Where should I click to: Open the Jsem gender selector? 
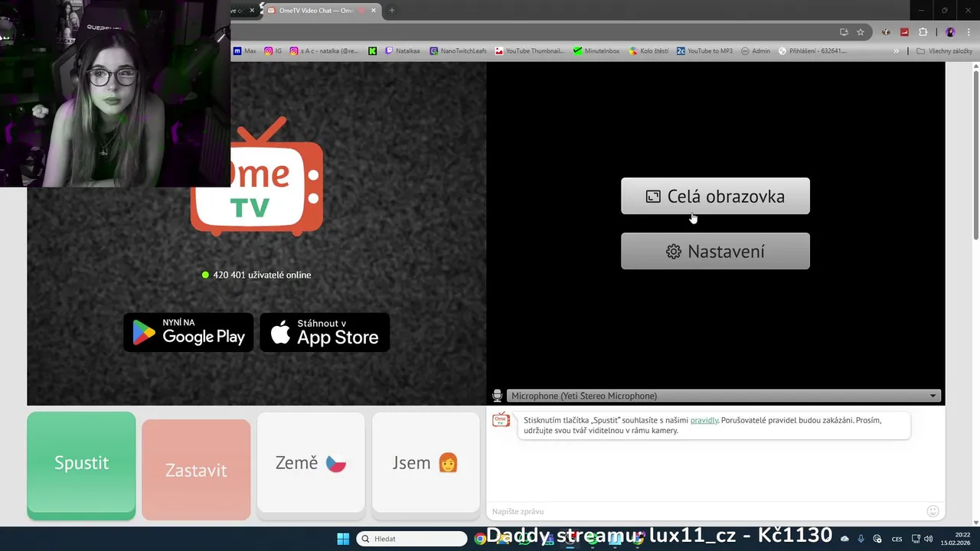click(x=426, y=462)
